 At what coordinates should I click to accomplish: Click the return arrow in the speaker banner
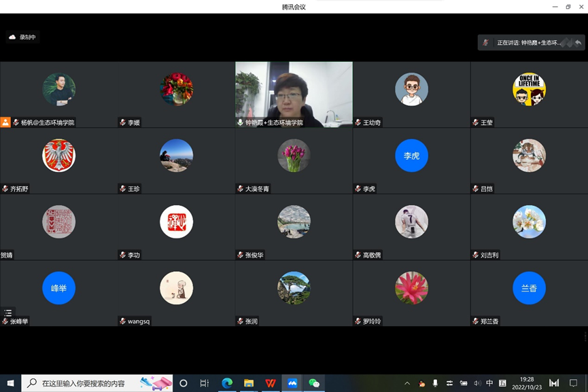click(578, 43)
